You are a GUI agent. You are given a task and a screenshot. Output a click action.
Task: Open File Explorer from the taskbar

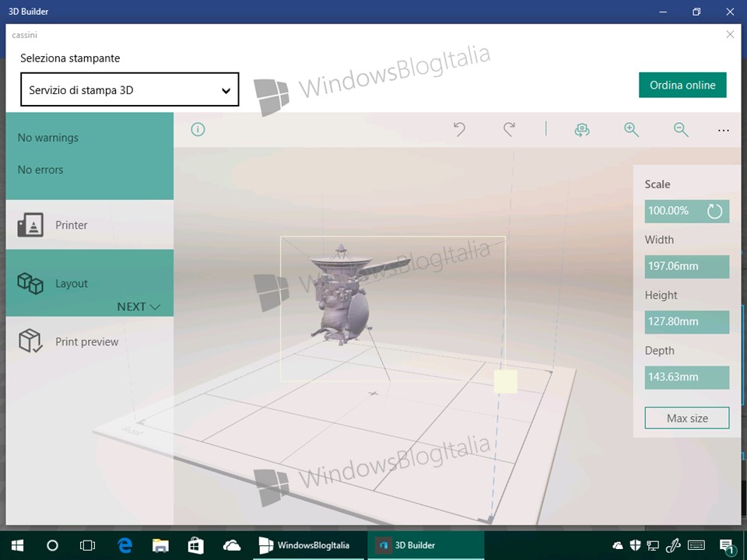(x=160, y=545)
